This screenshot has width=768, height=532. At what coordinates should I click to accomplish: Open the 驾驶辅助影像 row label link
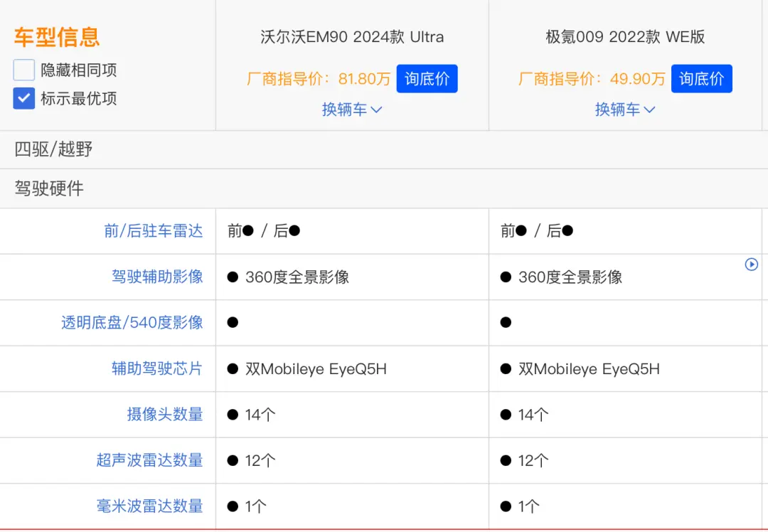tap(157, 277)
